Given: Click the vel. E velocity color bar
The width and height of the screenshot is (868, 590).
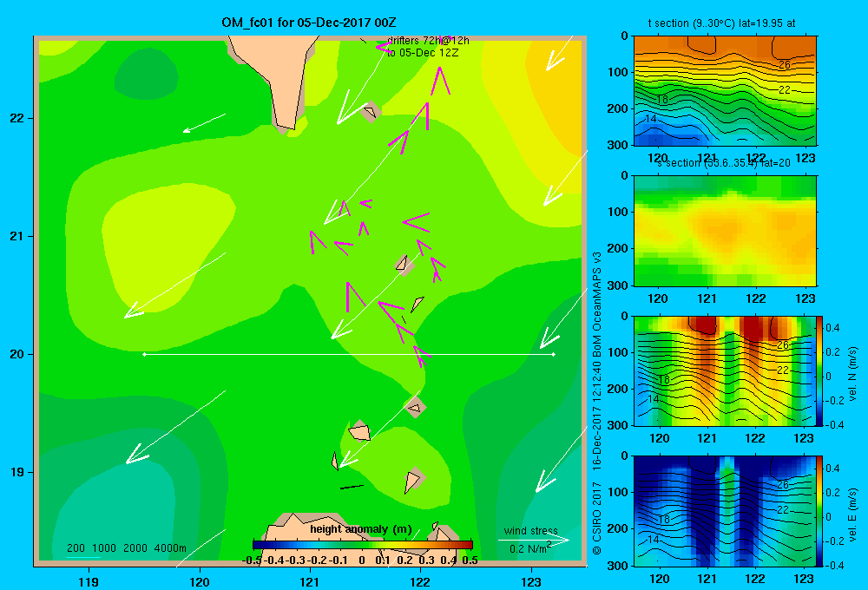Looking at the screenshot, I should (820, 511).
